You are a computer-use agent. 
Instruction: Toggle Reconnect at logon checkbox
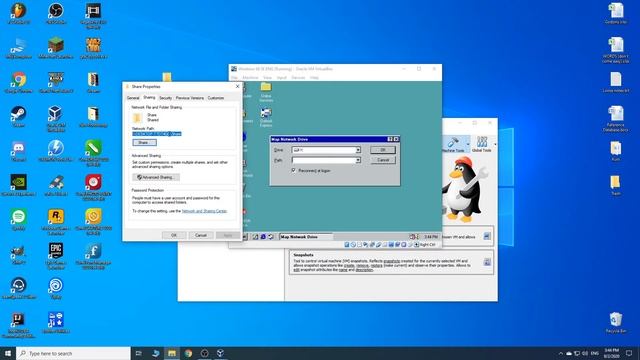(x=293, y=170)
